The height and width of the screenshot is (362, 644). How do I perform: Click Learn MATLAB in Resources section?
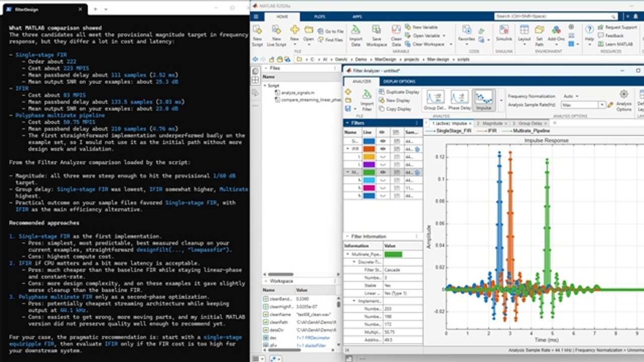pyautogui.click(x=615, y=44)
